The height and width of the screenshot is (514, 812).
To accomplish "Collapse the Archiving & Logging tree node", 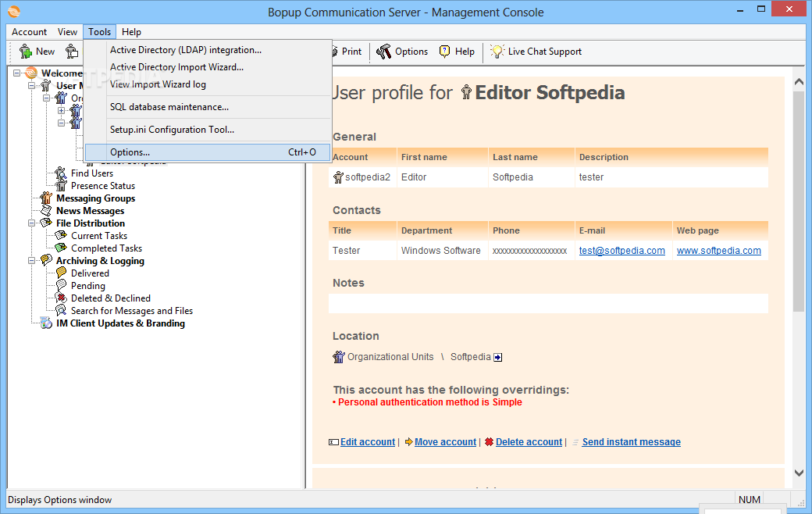I will coord(31,261).
